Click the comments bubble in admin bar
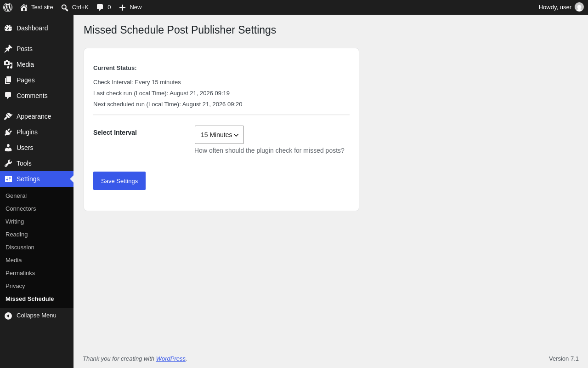The width and height of the screenshot is (588, 368). point(100,7)
